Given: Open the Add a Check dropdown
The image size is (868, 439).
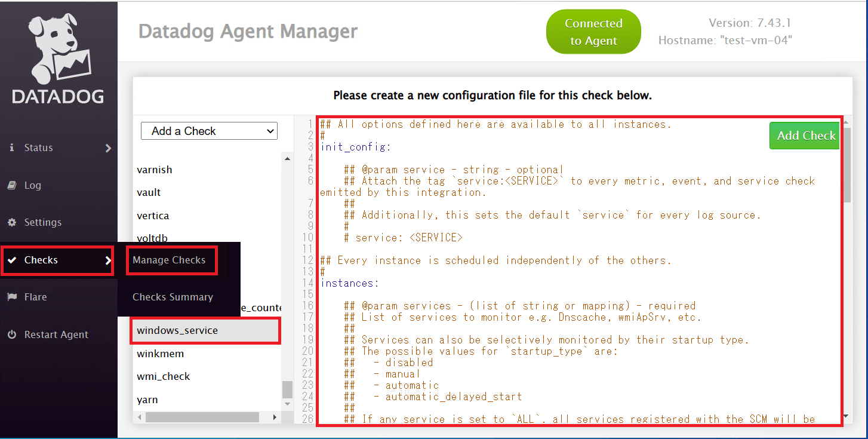Looking at the screenshot, I should pos(209,131).
